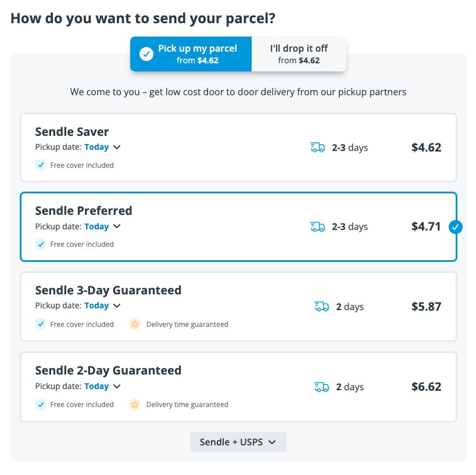Switch to I'll drop it off tab

coord(299,54)
